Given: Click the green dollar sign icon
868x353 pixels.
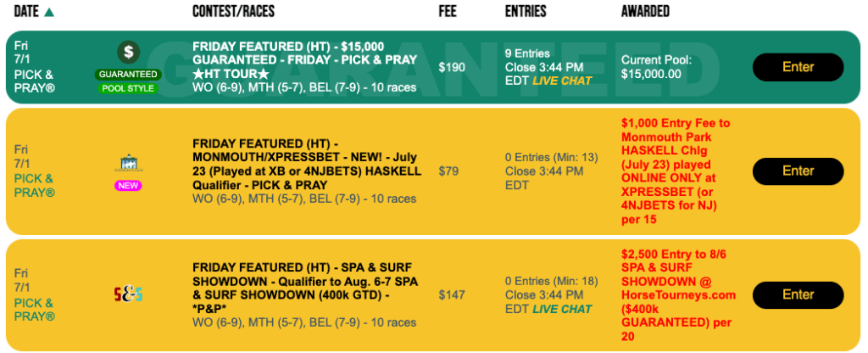Looking at the screenshot, I should point(128,52).
